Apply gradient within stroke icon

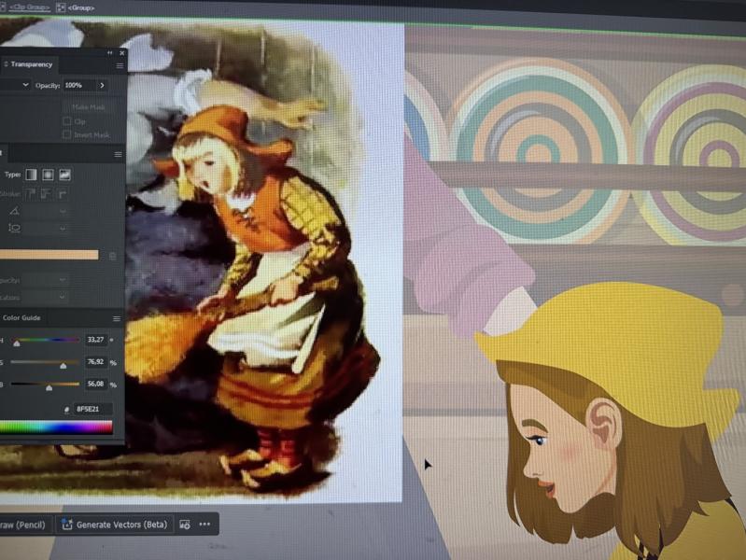pos(30,193)
